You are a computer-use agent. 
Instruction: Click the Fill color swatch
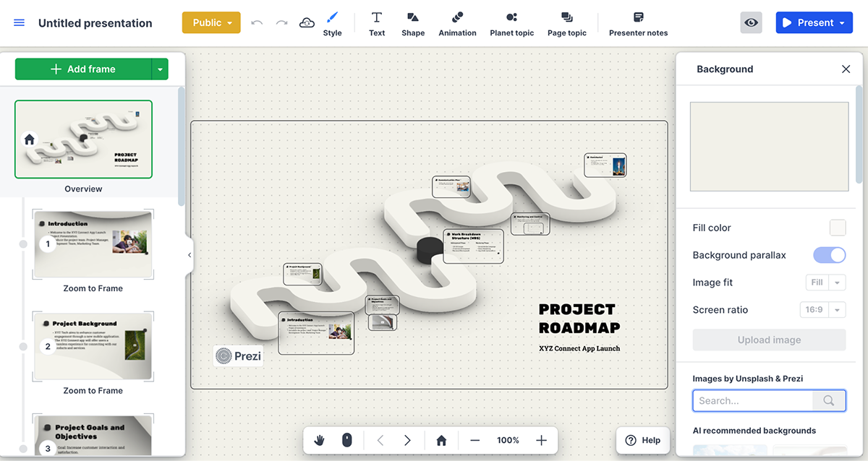(x=837, y=228)
